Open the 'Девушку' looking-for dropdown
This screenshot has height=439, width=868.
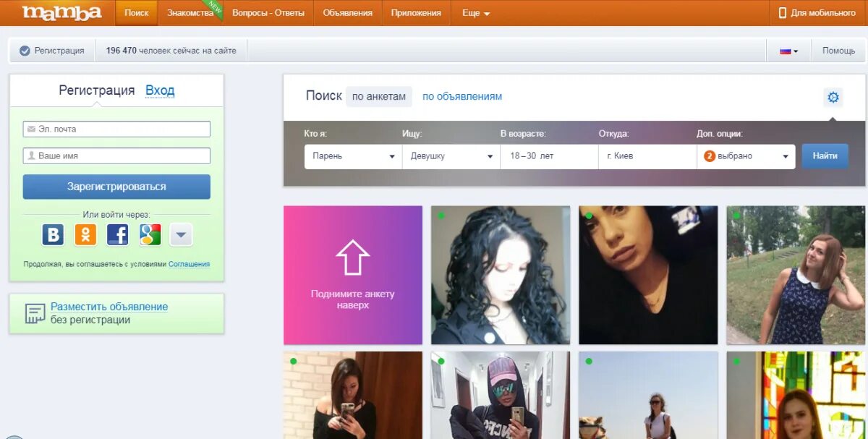click(451, 156)
